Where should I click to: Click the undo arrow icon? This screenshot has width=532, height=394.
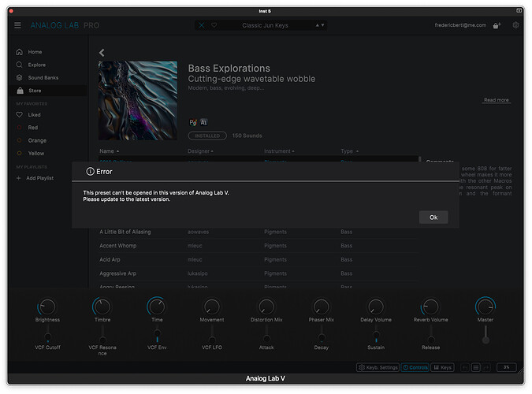pos(465,367)
